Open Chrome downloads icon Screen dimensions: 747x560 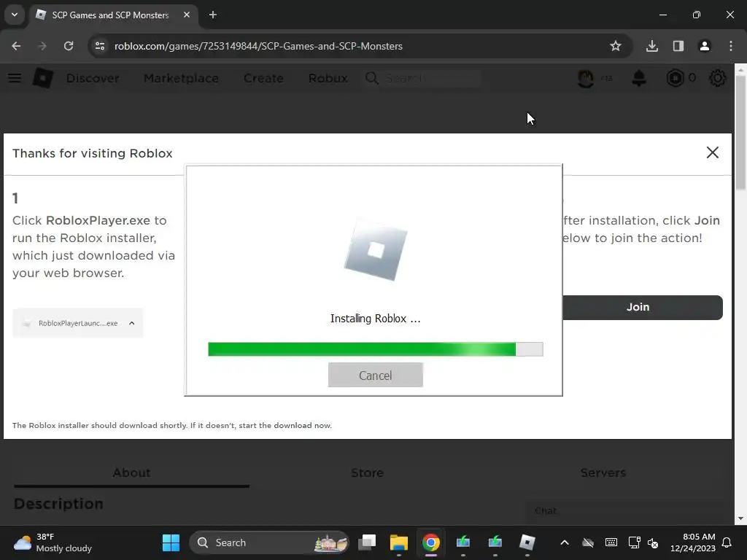tap(652, 46)
